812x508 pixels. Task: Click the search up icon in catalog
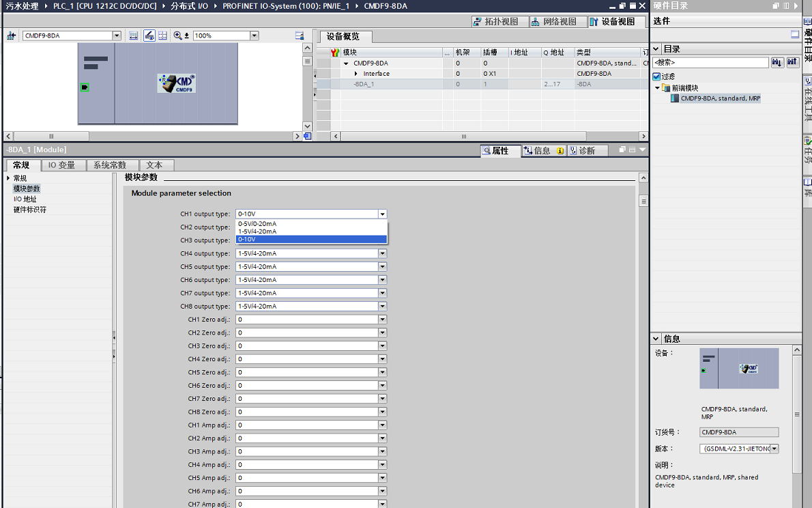(x=792, y=62)
